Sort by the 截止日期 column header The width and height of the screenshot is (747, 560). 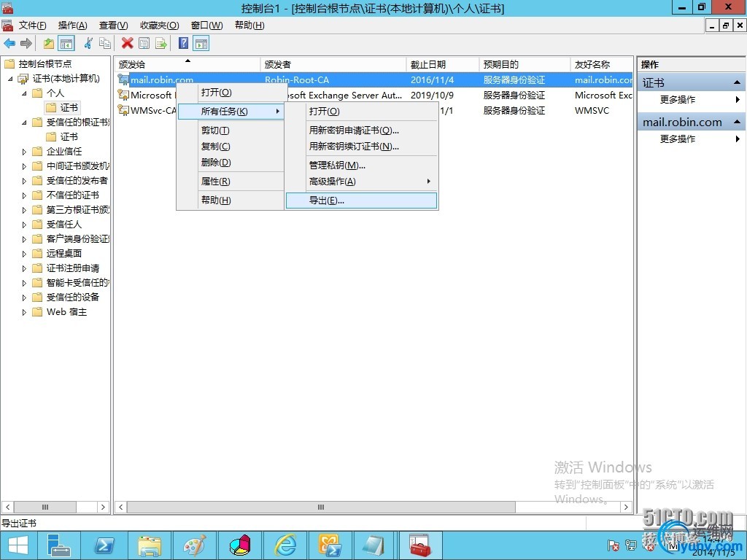coord(443,64)
